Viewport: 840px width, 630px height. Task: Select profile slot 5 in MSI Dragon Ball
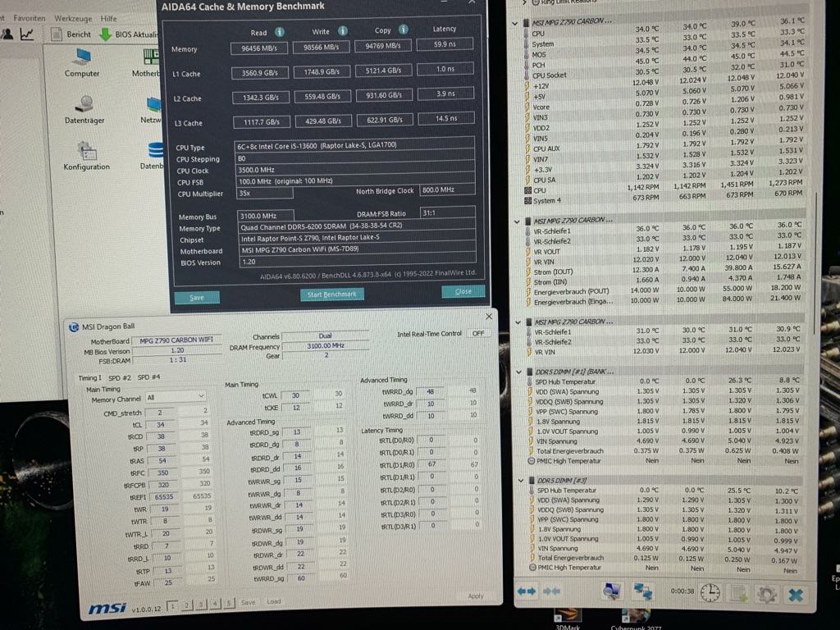[x=229, y=603]
